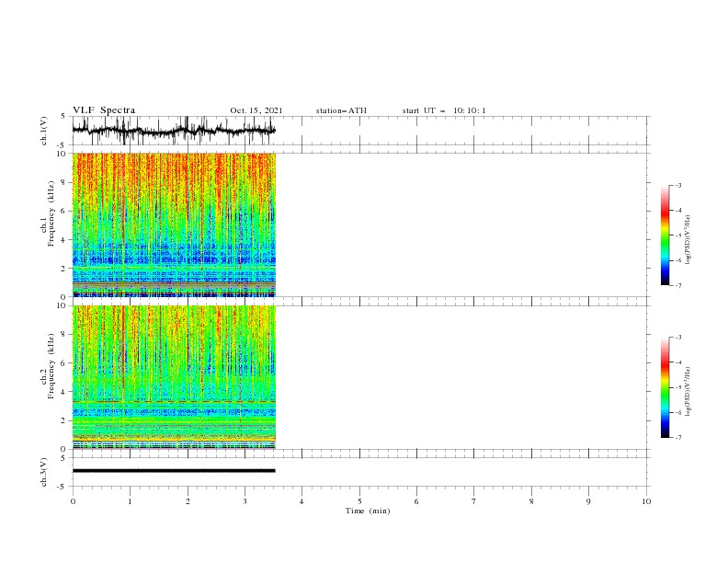Click the "9" tick on the Time axis
This screenshot has width=728, height=563.
588,501
